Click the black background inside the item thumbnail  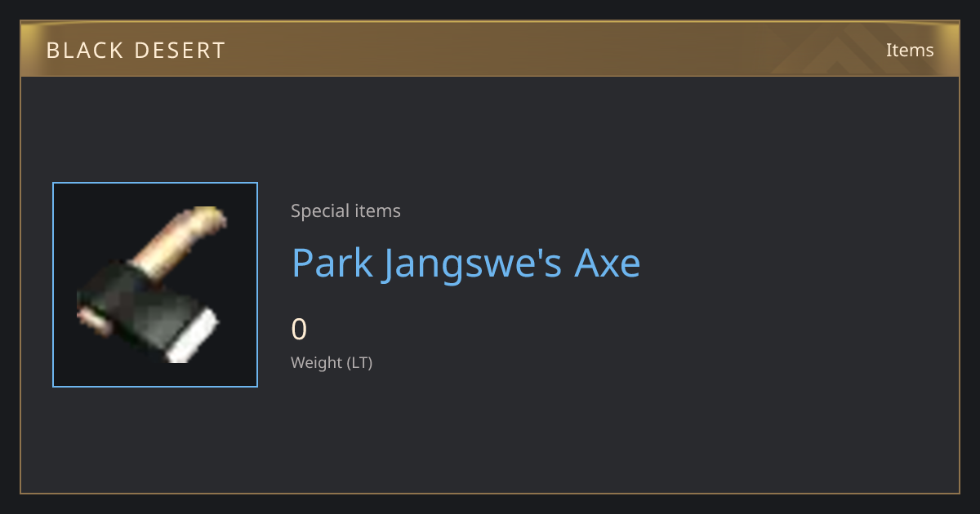[98, 220]
